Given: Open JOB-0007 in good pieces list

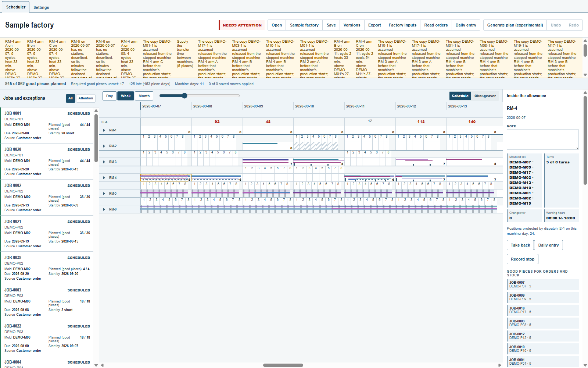Looking at the screenshot, I should point(542,284).
